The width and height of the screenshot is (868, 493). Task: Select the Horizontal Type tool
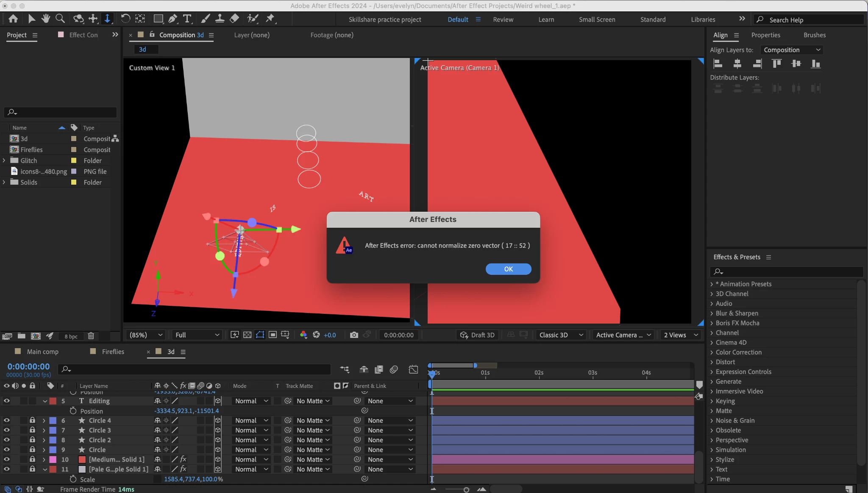click(x=187, y=19)
